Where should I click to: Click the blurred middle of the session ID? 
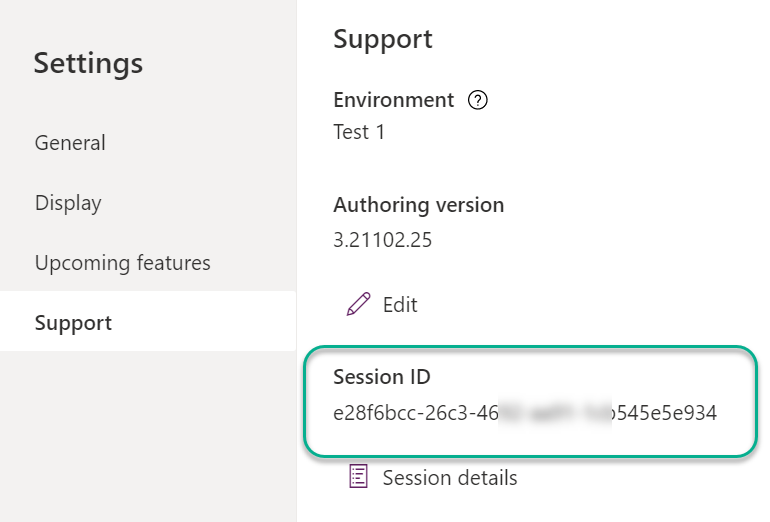[555, 412]
